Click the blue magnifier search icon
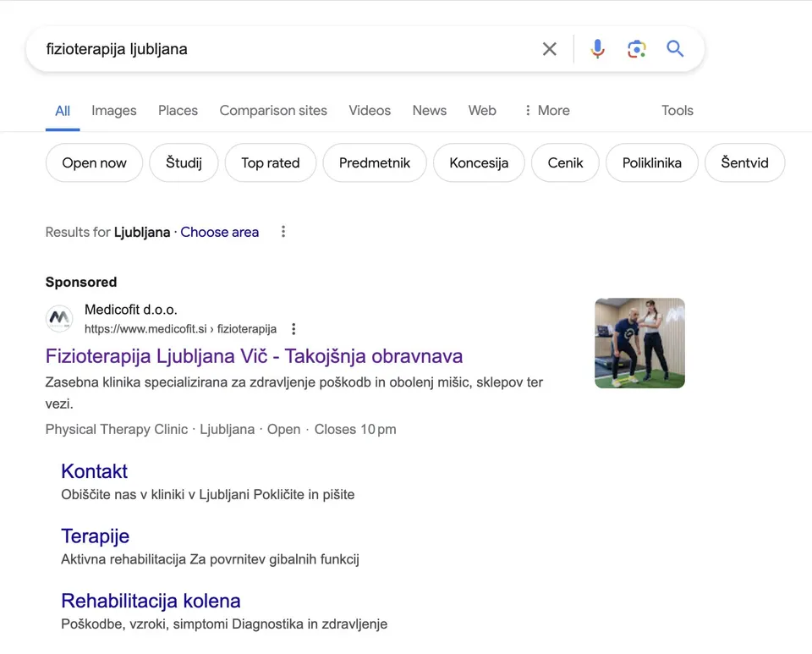This screenshot has width=812, height=654. (675, 49)
